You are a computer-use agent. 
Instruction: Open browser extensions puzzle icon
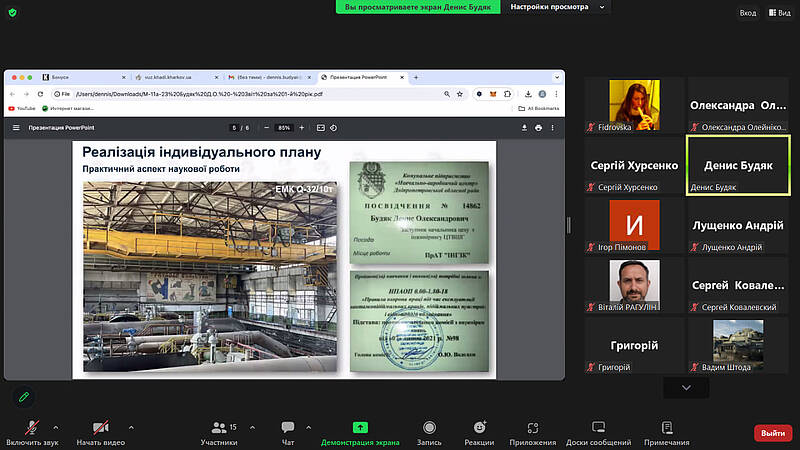[x=507, y=94]
